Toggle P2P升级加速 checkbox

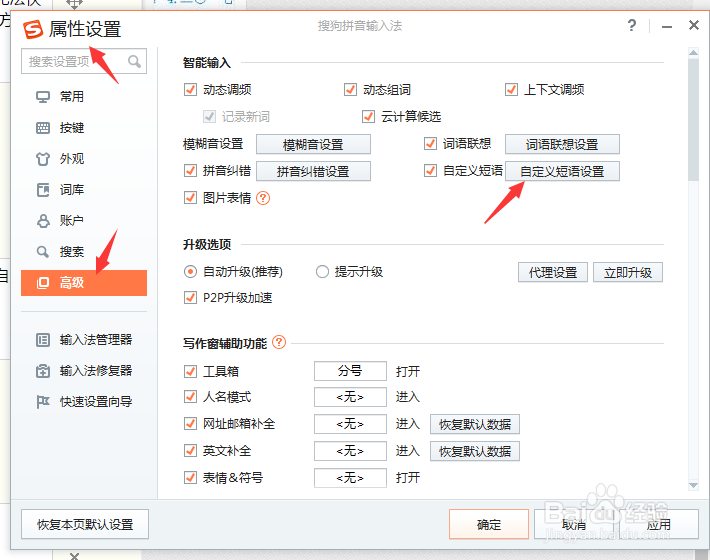point(190,298)
